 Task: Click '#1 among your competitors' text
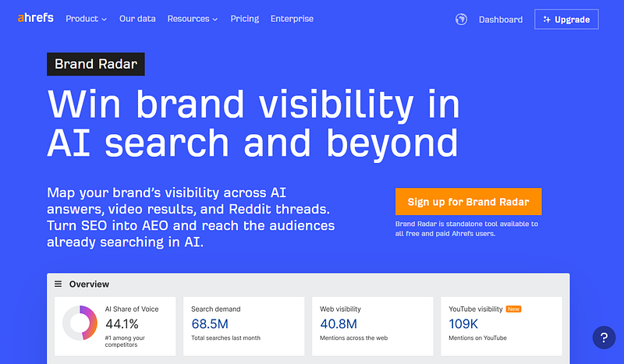[125, 341]
